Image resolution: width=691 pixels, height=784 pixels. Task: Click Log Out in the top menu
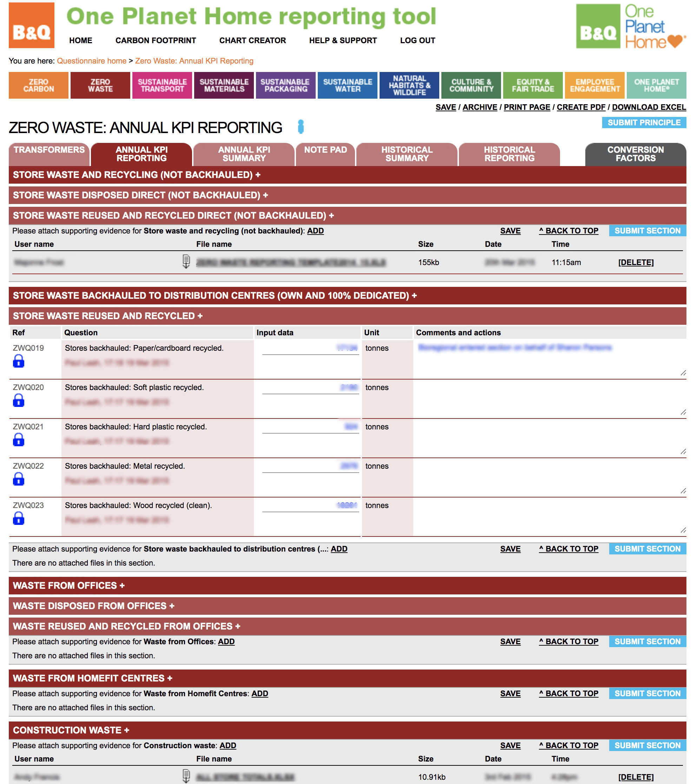coord(417,40)
